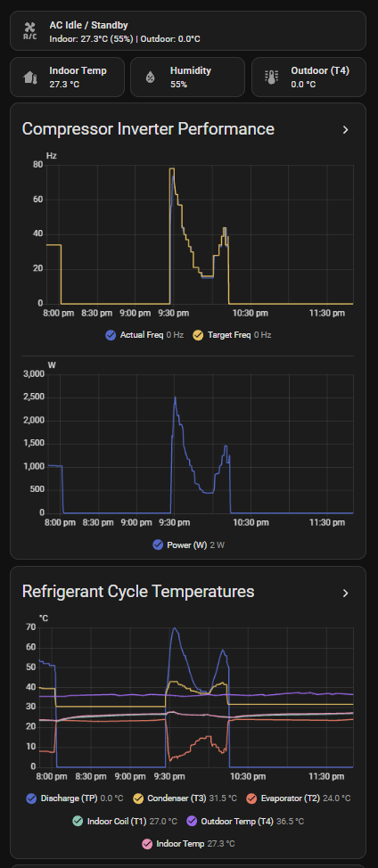This screenshot has height=868, width=378.
Task: Click the Indoor Temp home thermometer icon
Action: (30, 77)
